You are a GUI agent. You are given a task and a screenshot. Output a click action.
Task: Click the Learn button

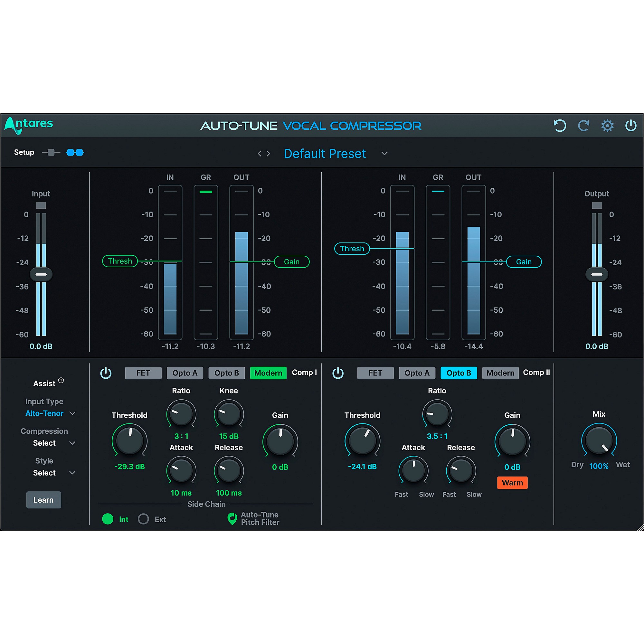click(x=44, y=500)
